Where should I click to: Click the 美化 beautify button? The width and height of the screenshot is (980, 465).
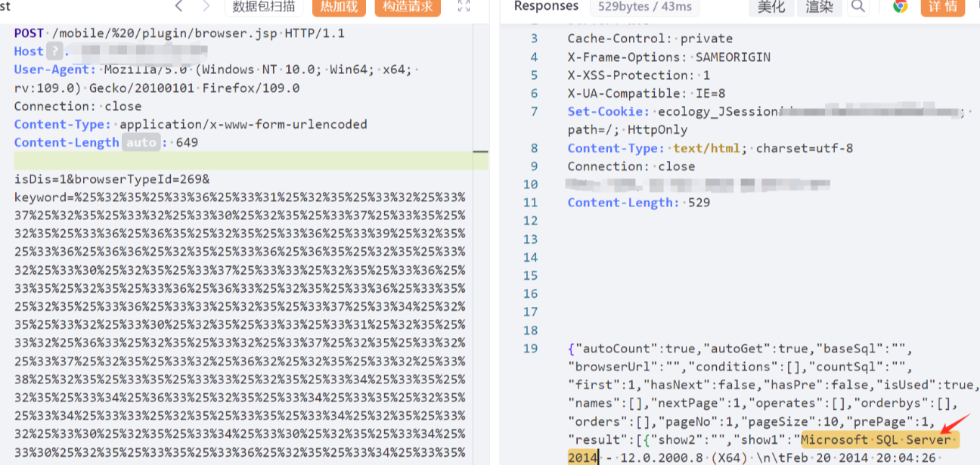click(771, 7)
